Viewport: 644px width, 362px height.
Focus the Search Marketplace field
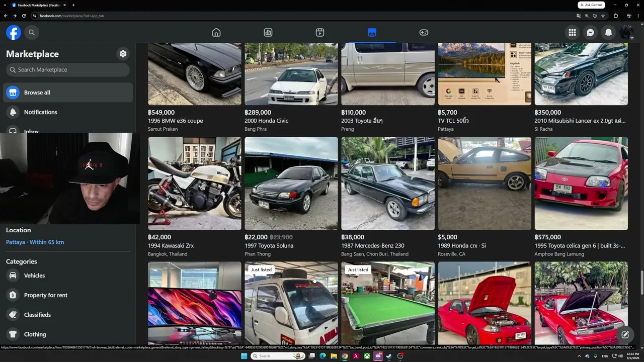click(68, 70)
